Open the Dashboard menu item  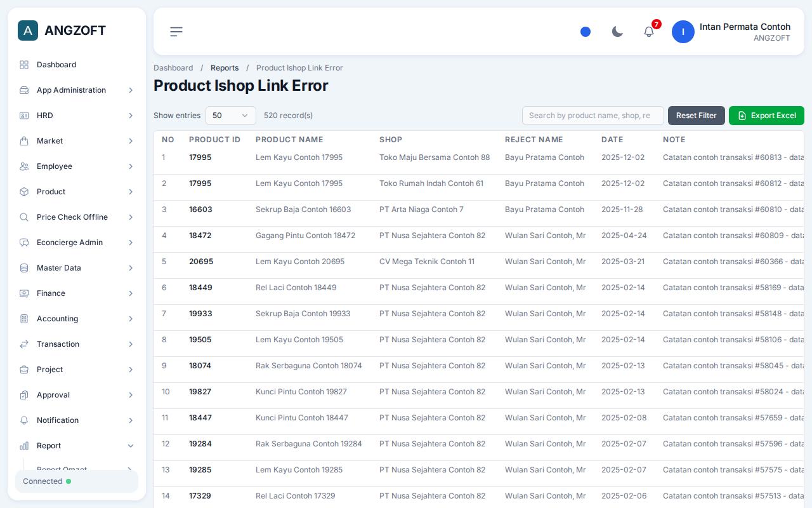point(77,65)
